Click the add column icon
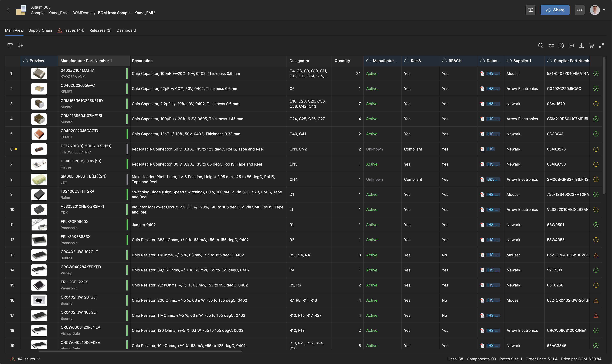This screenshot has width=612, height=364. tap(20, 46)
